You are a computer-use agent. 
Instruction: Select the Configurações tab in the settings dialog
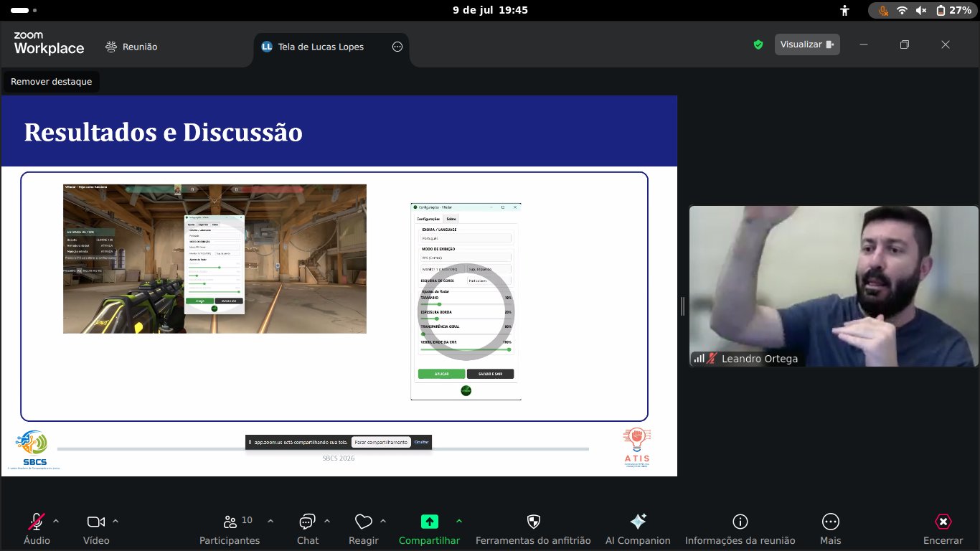tap(428, 219)
